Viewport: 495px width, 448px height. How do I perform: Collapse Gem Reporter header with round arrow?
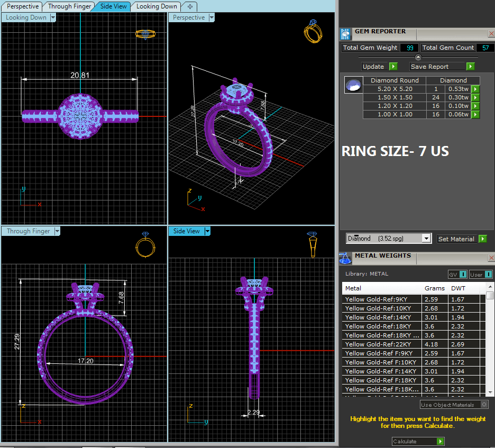click(x=418, y=57)
